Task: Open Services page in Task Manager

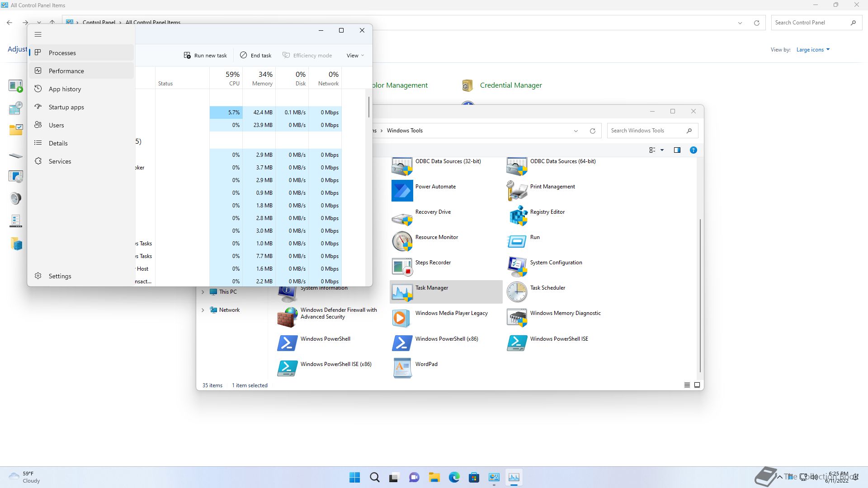Action: pyautogui.click(x=82, y=161)
